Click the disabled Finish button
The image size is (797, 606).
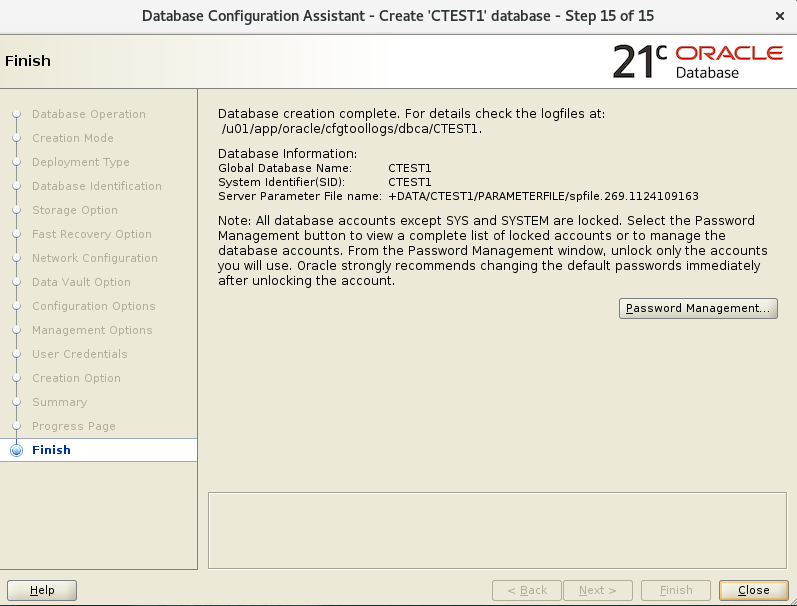click(676, 590)
